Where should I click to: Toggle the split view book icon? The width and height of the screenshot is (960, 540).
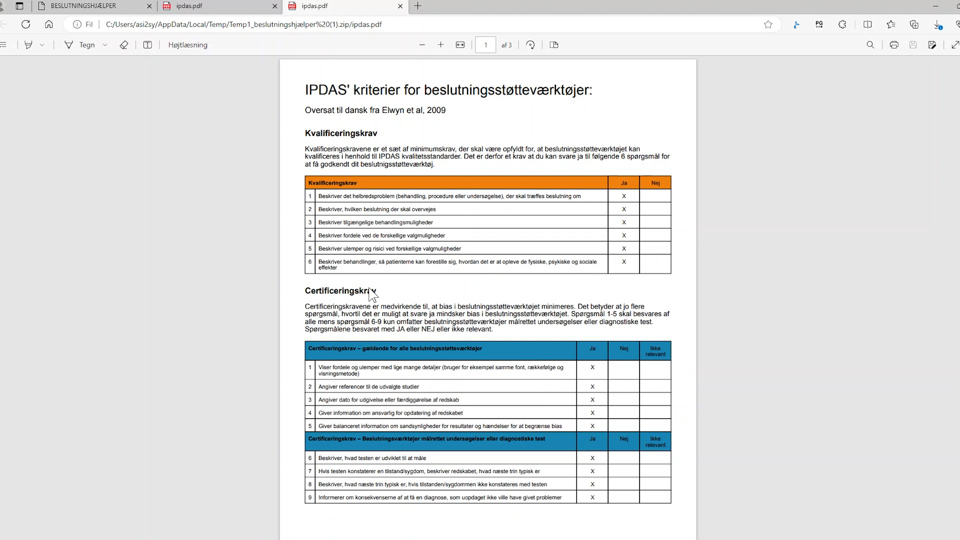click(x=148, y=45)
